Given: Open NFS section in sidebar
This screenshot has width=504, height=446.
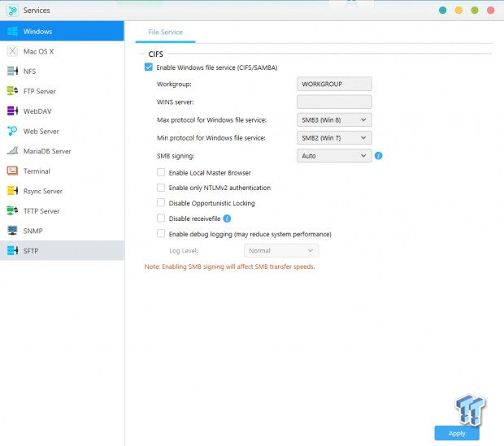Looking at the screenshot, I should [x=62, y=71].
